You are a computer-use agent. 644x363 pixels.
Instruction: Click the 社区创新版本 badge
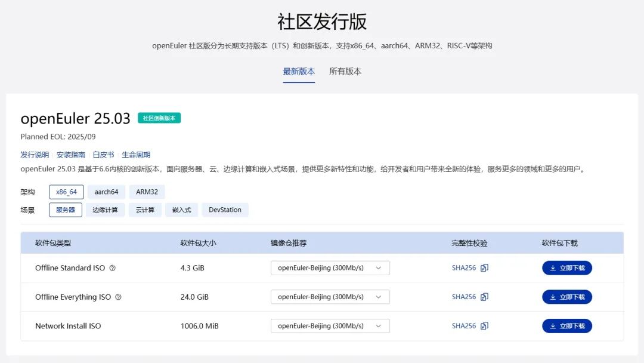pyautogui.click(x=159, y=118)
